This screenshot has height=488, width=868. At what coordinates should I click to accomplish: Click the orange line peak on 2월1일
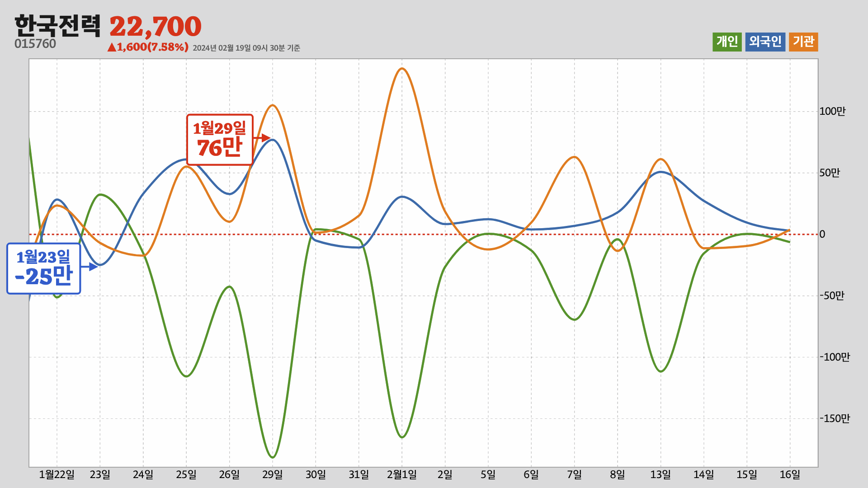(402, 69)
